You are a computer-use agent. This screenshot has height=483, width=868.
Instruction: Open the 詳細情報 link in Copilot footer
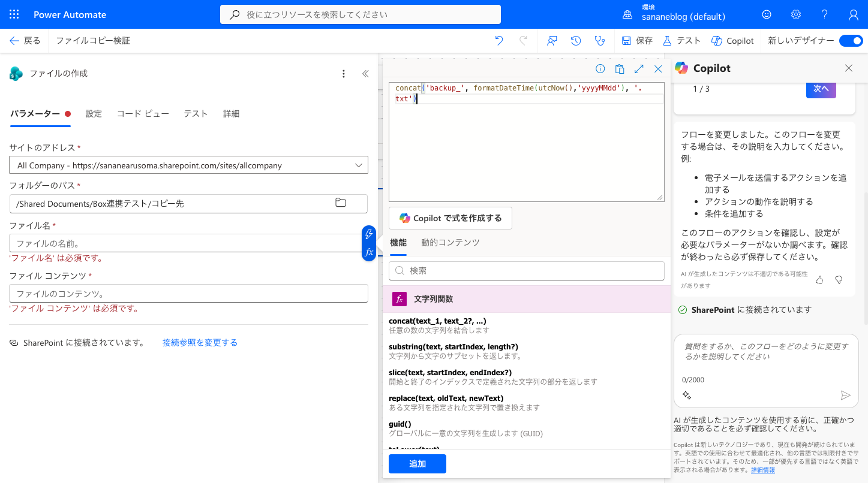click(x=763, y=470)
